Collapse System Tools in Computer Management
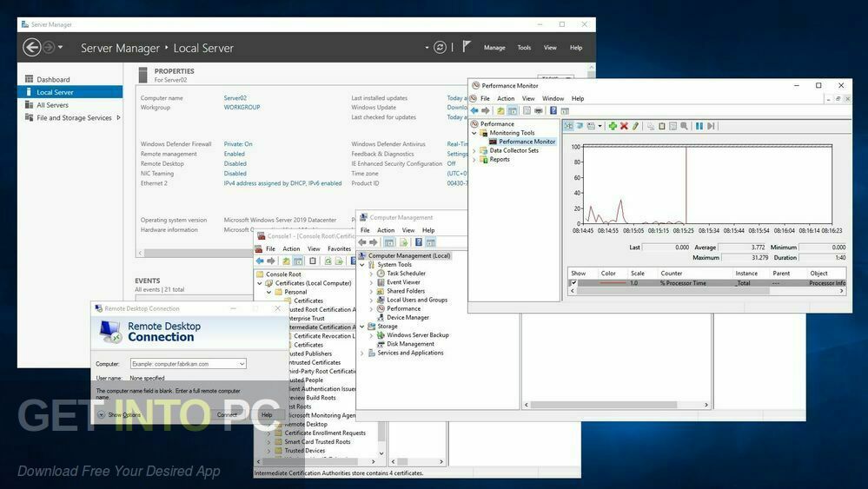Image resolution: width=868 pixels, height=489 pixels. [362, 264]
